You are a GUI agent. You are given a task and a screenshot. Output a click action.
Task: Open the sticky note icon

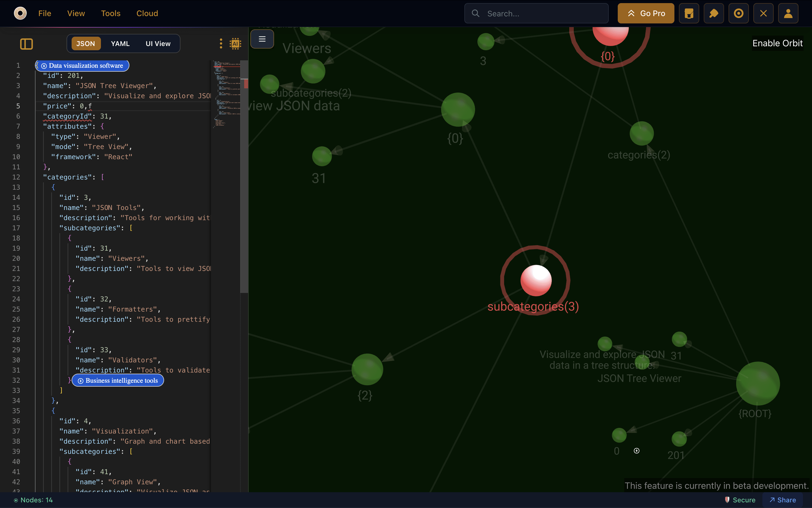689,14
